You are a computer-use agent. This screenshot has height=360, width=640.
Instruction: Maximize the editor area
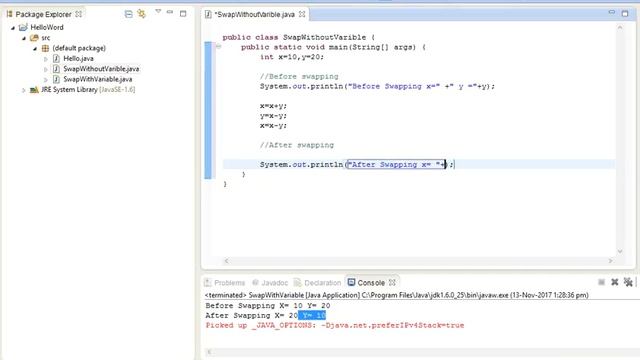click(625, 13)
